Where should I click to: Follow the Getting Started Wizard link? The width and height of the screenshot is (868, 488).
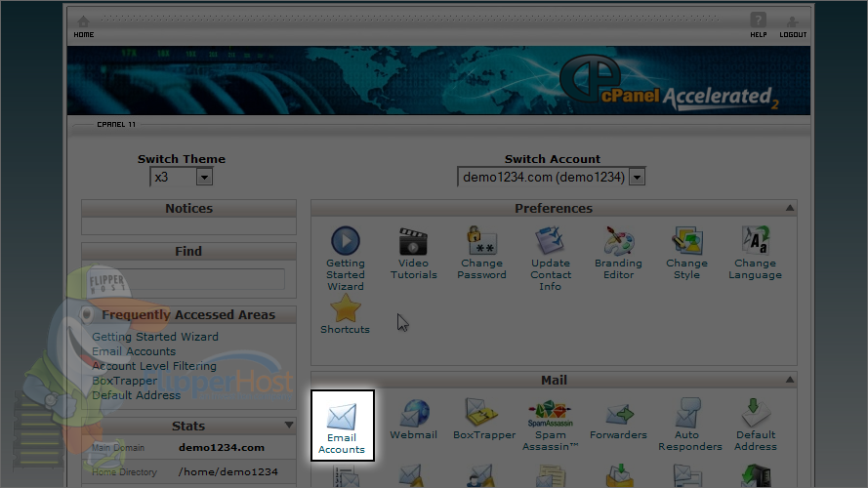coord(155,337)
